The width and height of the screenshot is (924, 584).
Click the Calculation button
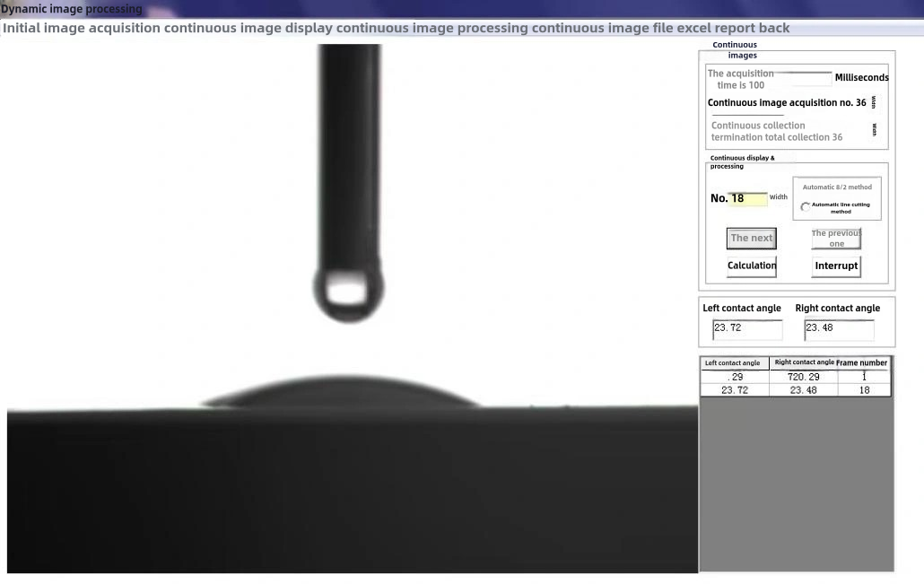pos(752,266)
